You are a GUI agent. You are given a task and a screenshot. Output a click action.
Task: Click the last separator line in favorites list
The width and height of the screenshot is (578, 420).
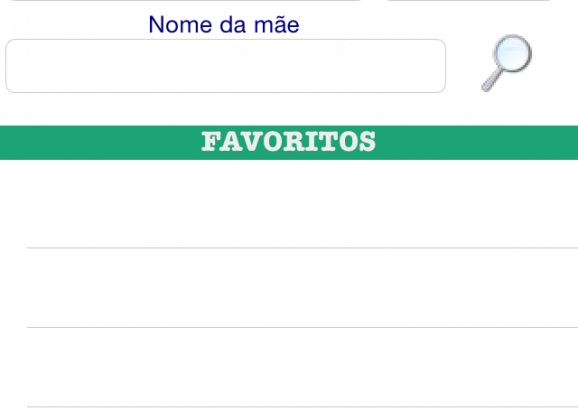pos(302,407)
